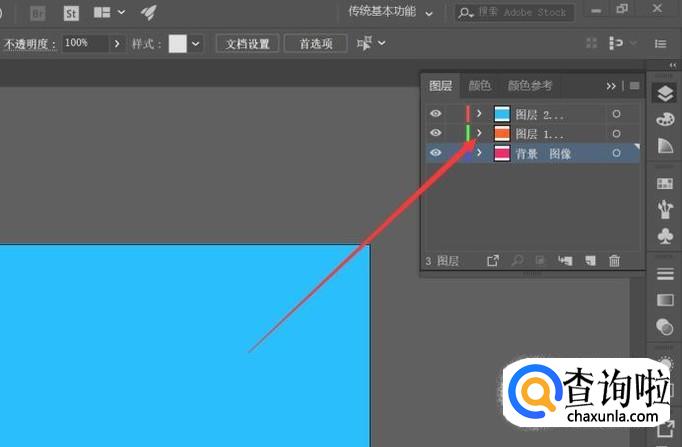Toggle lock column for 图层 2
The width and height of the screenshot is (682, 447).
point(452,113)
